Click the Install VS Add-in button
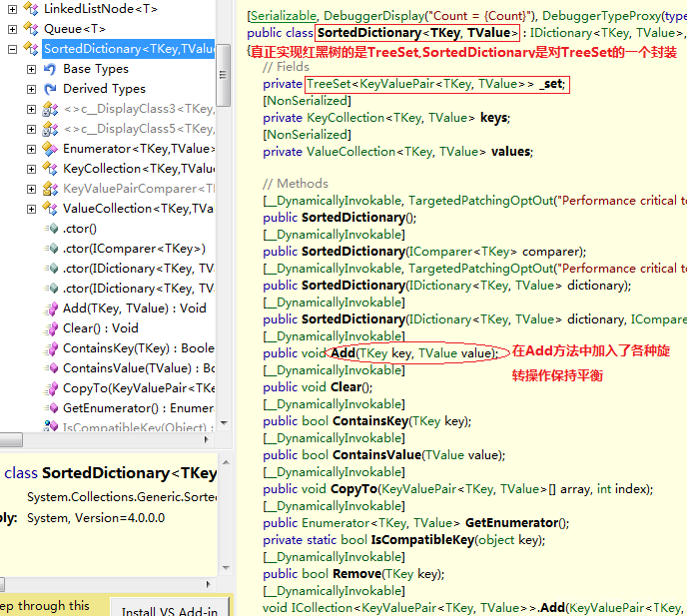 170,609
